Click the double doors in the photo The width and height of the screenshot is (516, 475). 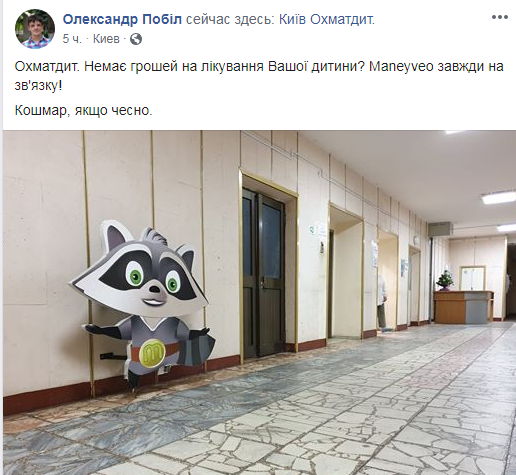264,273
